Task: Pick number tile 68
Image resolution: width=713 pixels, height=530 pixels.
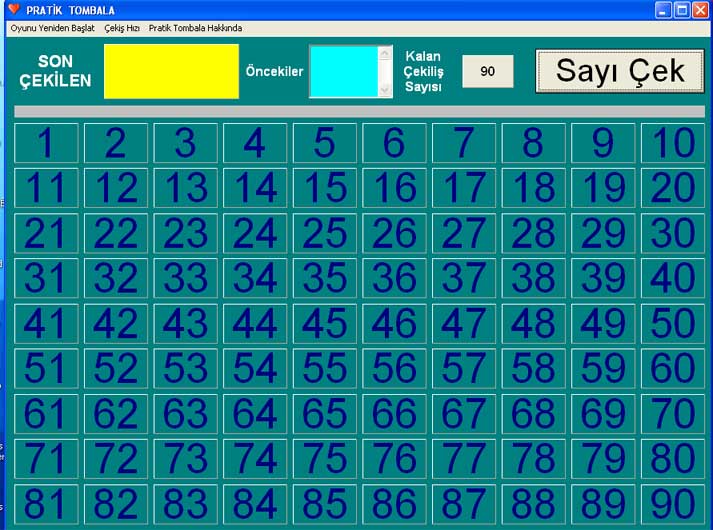Action: pyautogui.click(x=533, y=414)
